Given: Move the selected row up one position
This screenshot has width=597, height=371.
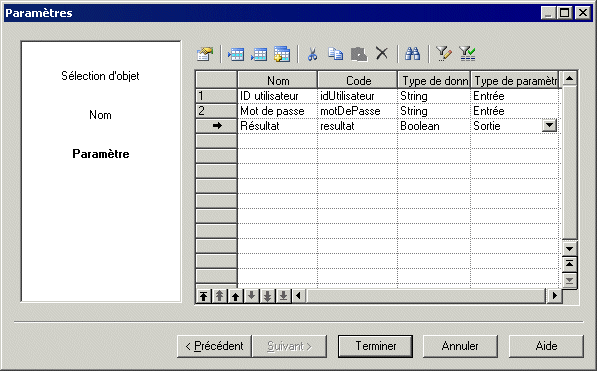Looking at the screenshot, I should (x=236, y=296).
